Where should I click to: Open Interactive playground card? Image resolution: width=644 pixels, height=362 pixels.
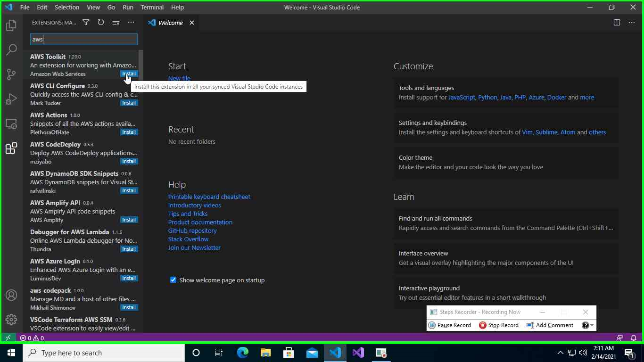pos(506,293)
